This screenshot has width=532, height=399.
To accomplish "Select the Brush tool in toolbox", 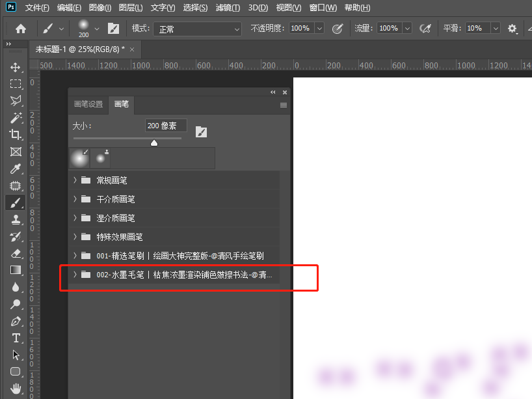I will (x=15, y=202).
